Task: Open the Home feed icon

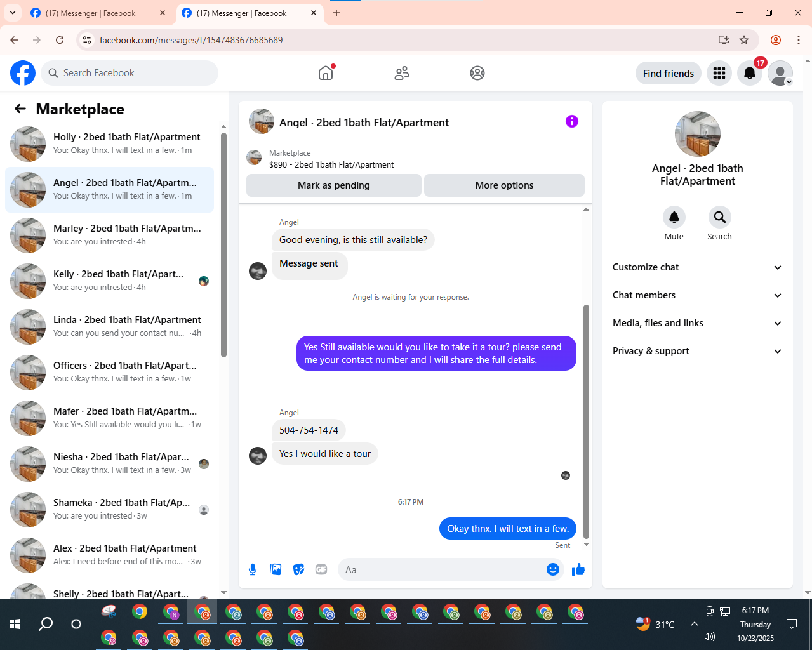Action: 326,73
